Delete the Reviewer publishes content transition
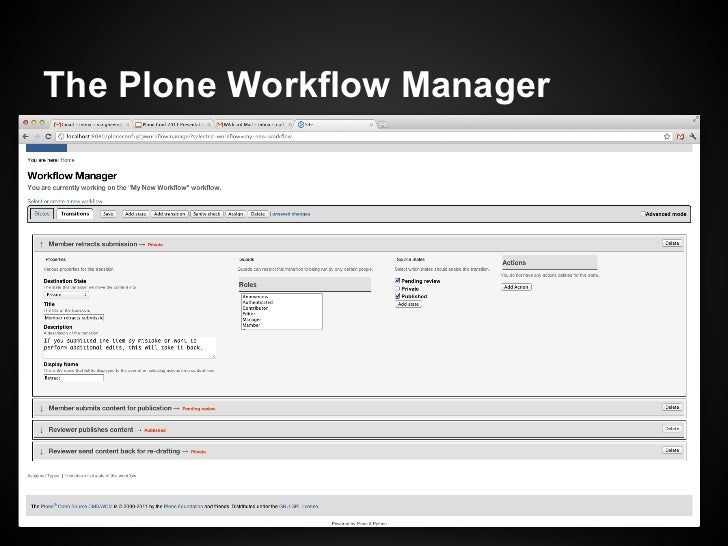 (672, 429)
